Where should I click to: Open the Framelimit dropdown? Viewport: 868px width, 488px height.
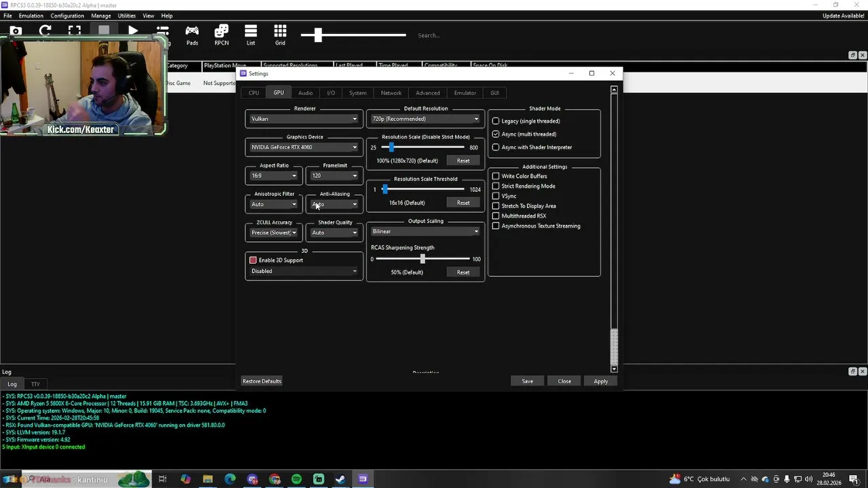(x=334, y=176)
